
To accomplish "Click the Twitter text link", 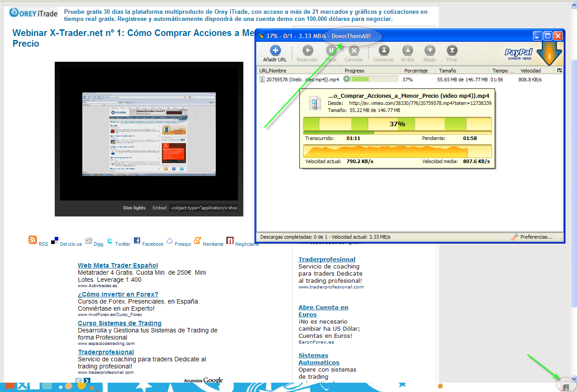I will 123,244.
